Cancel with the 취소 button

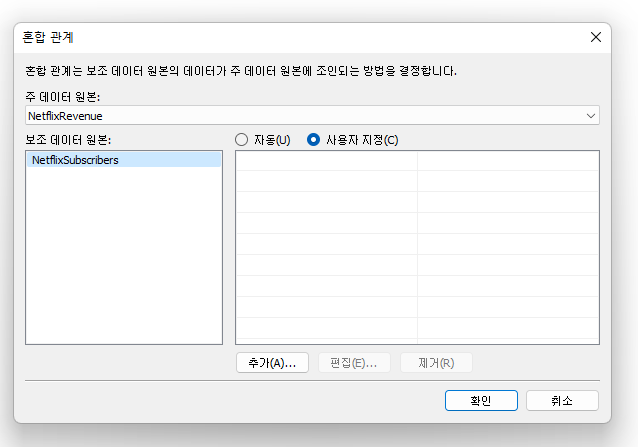[562, 401]
